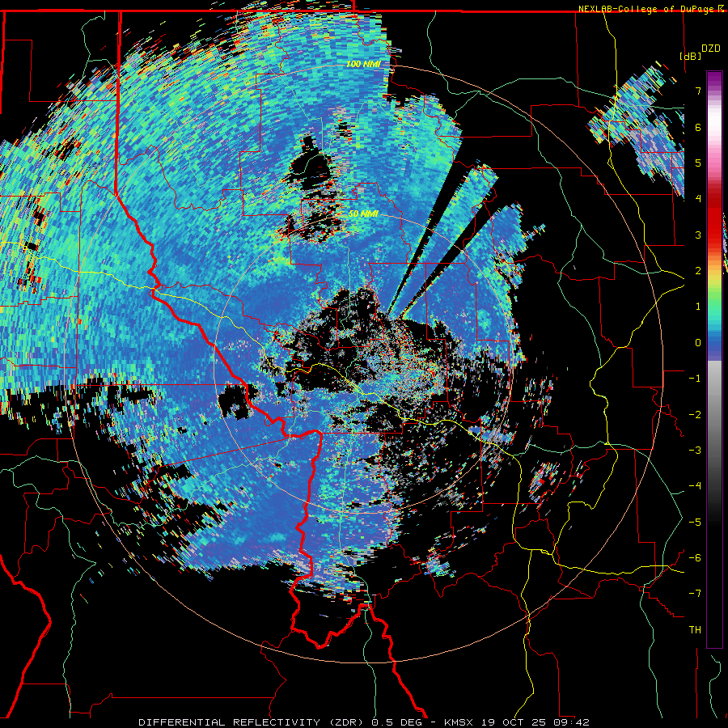The width and height of the screenshot is (728, 728).
Task: Click the 100 NMI range ring label
Action: pos(362,64)
